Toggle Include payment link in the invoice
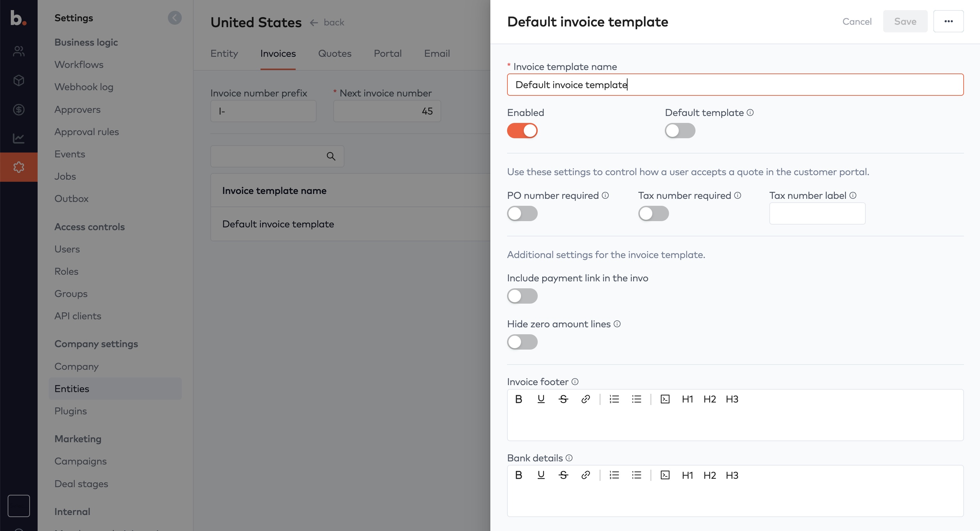 (522, 296)
